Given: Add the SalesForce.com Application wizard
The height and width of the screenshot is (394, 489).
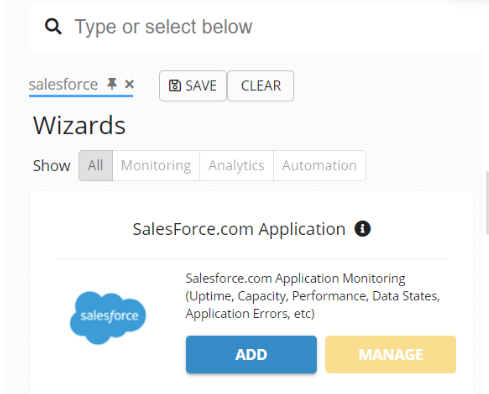Looking at the screenshot, I should point(251,354).
